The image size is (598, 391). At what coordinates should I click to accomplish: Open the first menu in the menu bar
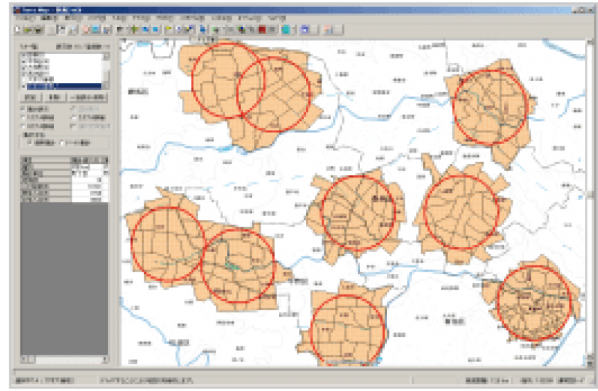25,18
